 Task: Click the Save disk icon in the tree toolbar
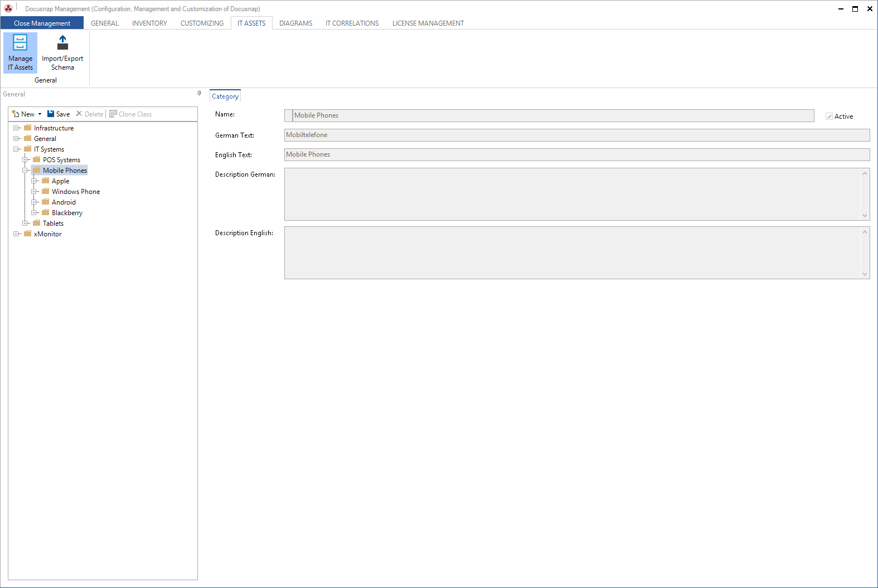(x=51, y=114)
